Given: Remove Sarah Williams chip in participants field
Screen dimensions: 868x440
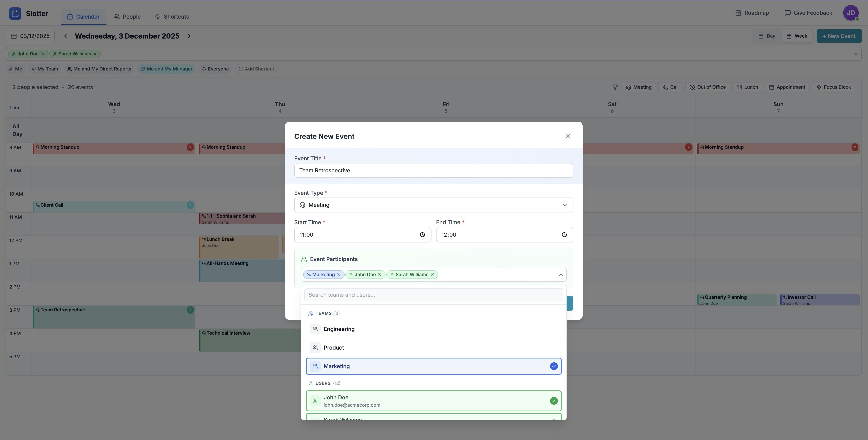Looking at the screenshot, I should pos(432,275).
